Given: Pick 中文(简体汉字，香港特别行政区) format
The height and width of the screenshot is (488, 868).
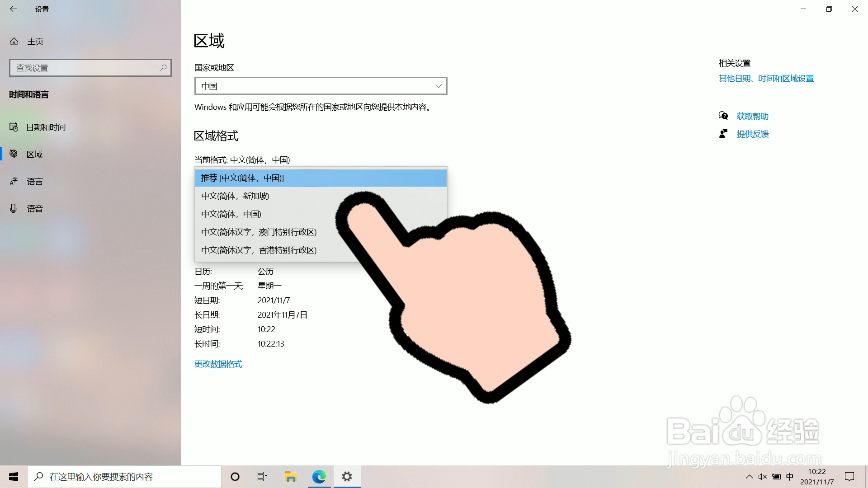Looking at the screenshot, I should [x=321, y=250].
